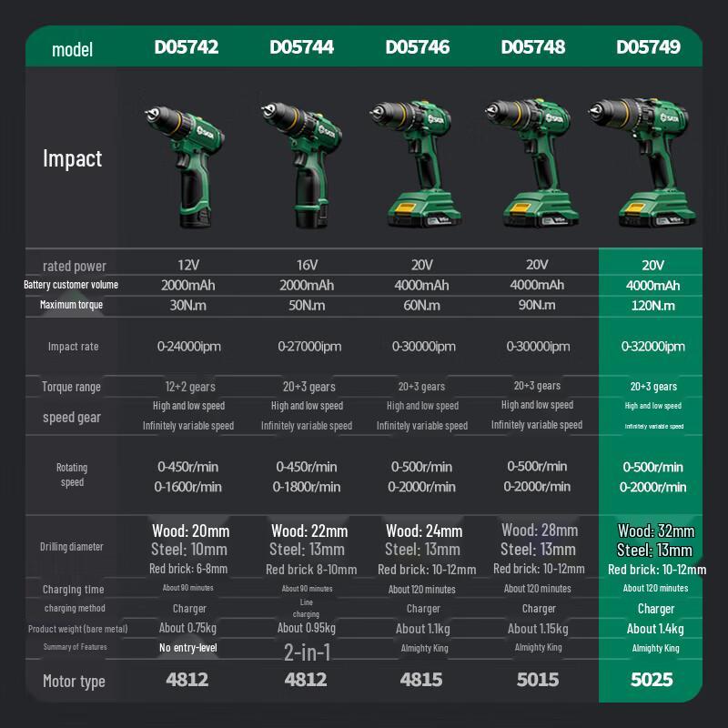728x728 pixels.
Task: Click the 'Impact' label
Action: 73,158
